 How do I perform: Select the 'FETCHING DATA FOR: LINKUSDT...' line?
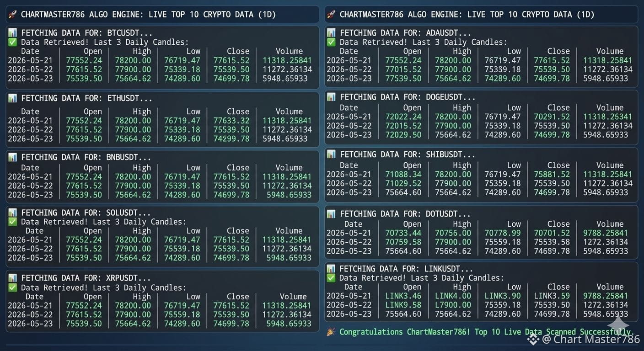(407, 269)
